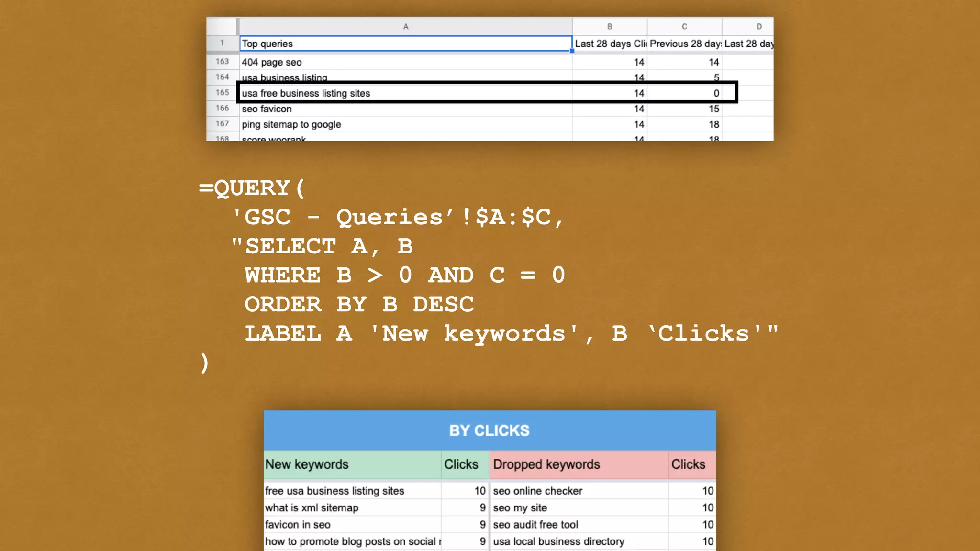Select row 165 header
980x551 pixels.
coord(222,92)
